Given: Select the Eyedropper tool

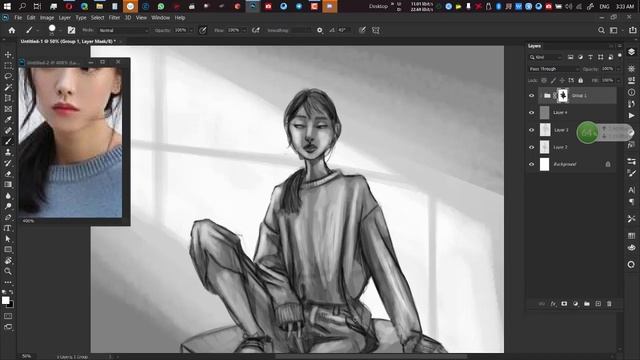Looking at the screenshot, I should [8, 120].
